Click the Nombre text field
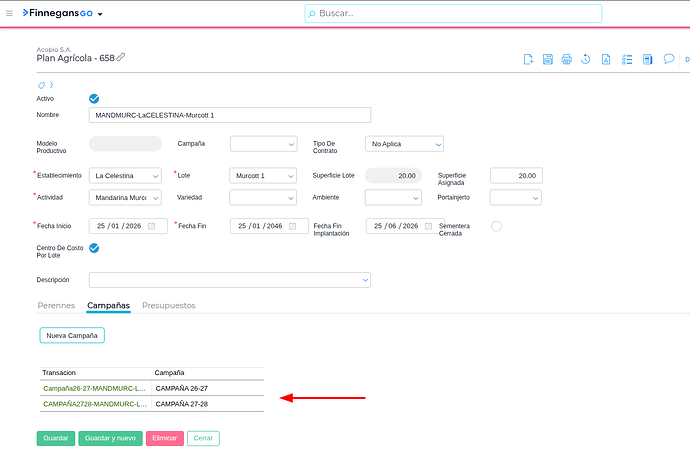Image resolution: width=690 pixels, height=468 pixels. (230, 115)
